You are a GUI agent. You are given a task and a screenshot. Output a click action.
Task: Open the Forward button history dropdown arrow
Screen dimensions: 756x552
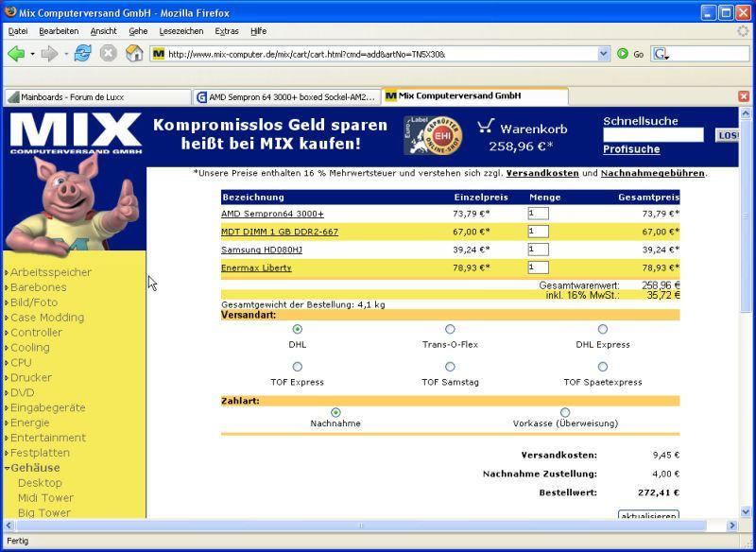click(x=66, y=54)
